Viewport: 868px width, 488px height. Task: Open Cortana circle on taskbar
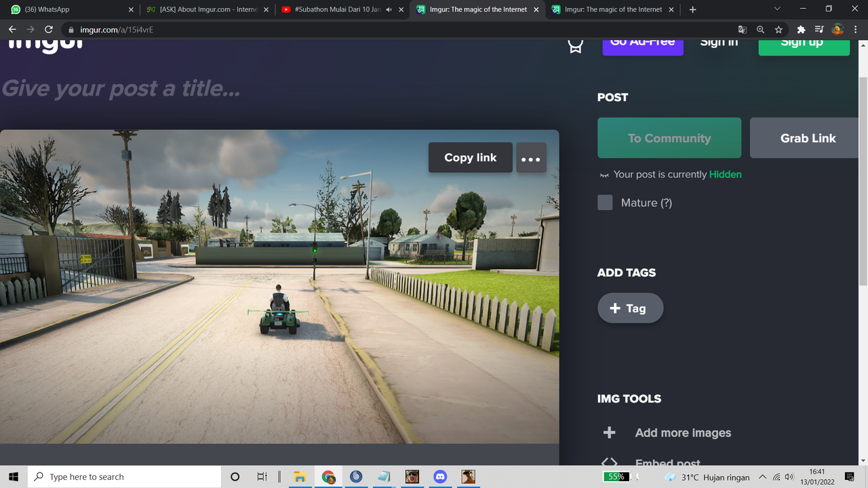[235, 476]
